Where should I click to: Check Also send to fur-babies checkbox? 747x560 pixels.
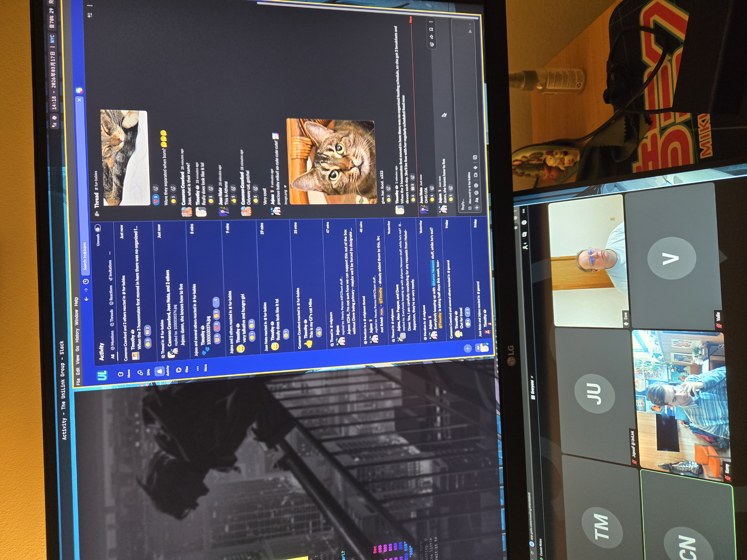[470, 208]
